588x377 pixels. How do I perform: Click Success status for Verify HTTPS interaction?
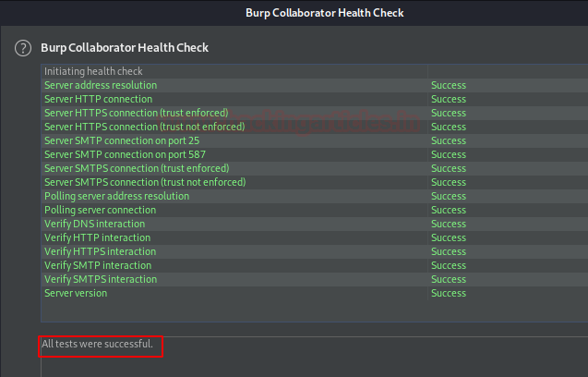(449, 252)
